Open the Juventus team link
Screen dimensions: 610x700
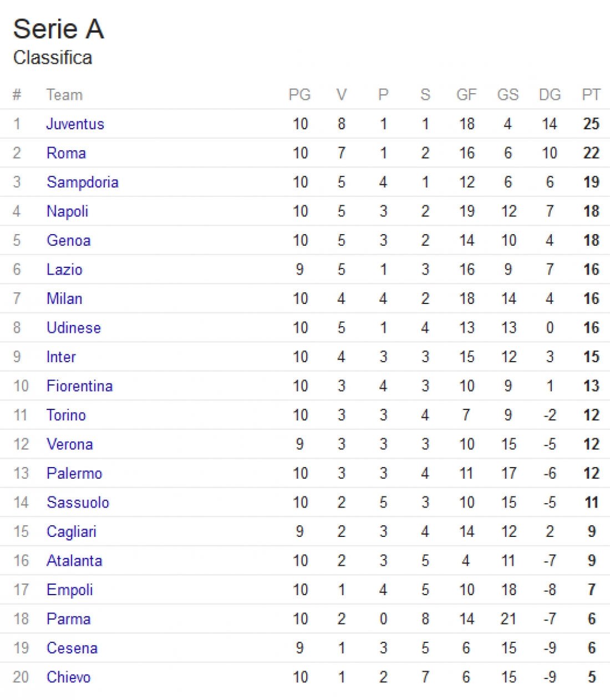75,124
